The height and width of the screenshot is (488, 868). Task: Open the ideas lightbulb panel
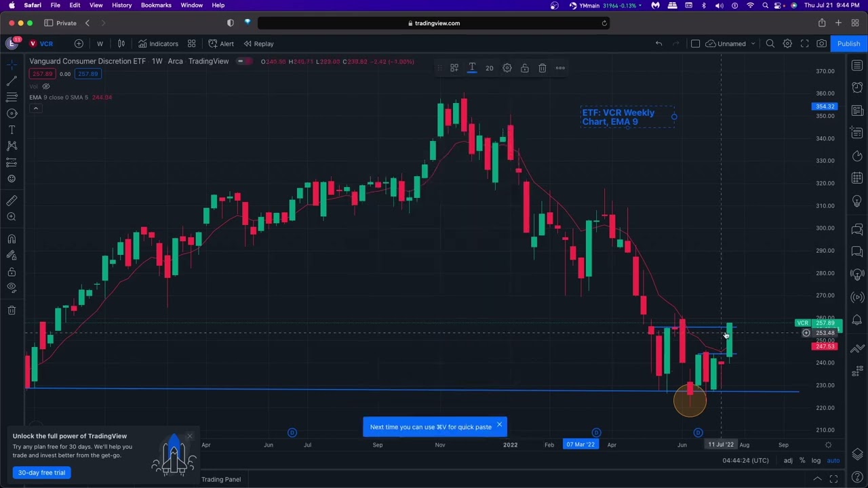(x=857, y=201)
